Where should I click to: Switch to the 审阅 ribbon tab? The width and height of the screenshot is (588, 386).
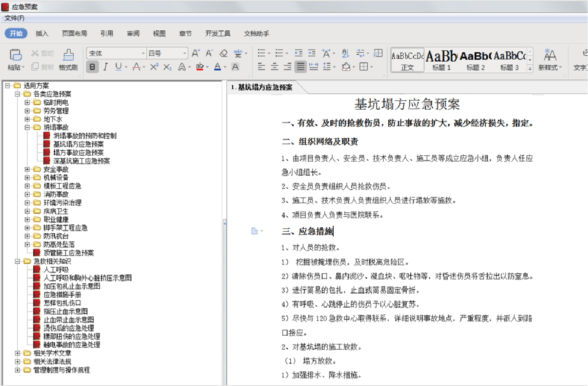pyautogui.click(x=133, y=34)
